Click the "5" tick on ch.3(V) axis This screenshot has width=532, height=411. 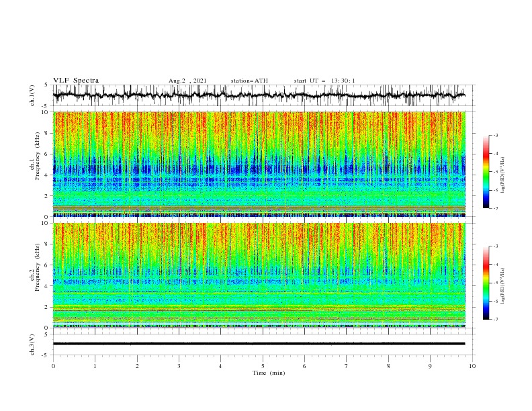pyautogui.click(x=47, y=334)
